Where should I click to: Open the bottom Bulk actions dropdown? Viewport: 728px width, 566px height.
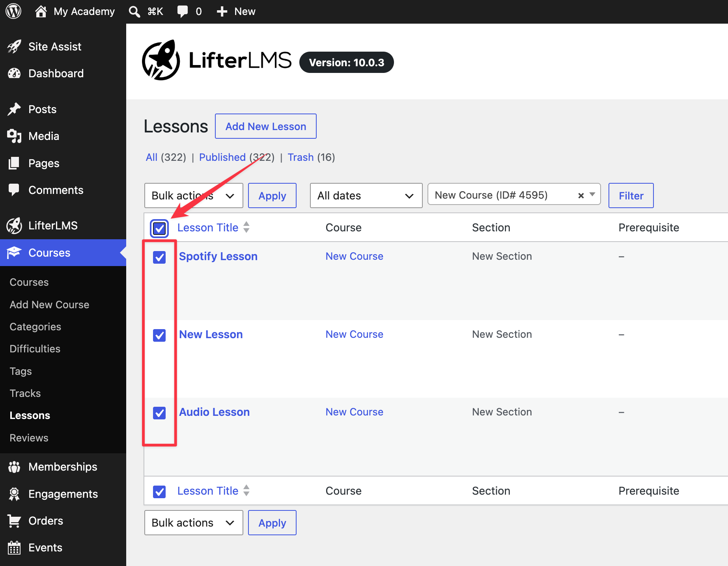pos(194,523)
